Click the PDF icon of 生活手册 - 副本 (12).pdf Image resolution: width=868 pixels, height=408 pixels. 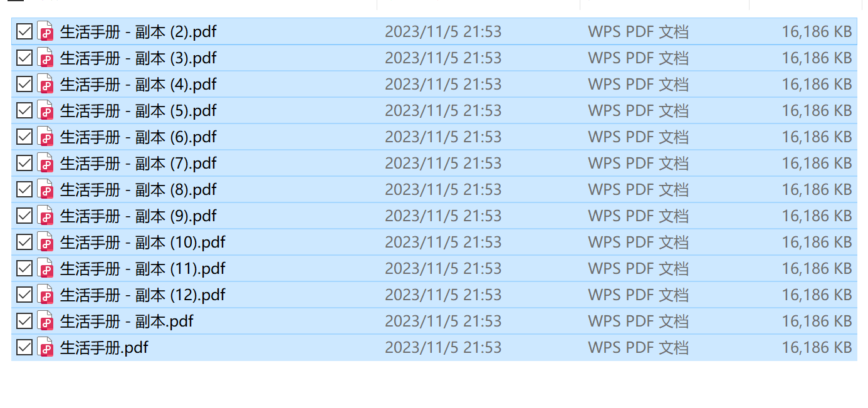click(x=45, y=295)
